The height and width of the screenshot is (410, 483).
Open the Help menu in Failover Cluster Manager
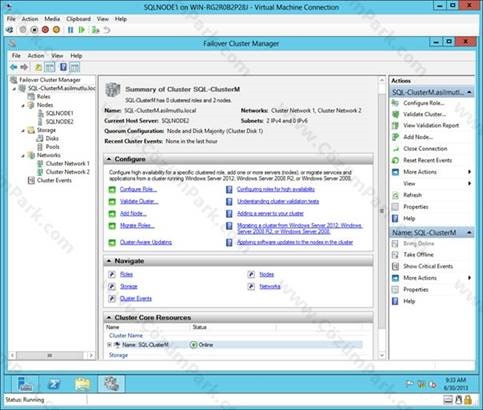(76, 56)
